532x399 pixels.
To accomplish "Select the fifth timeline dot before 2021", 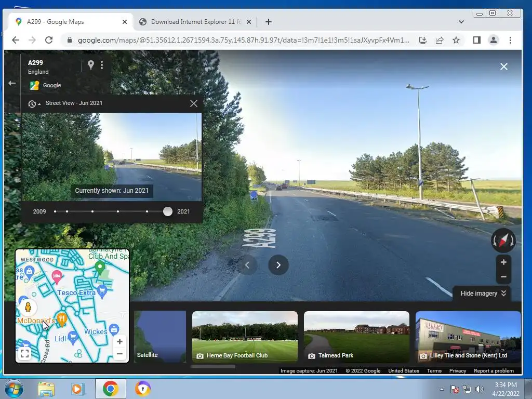I will pos(147,211).
